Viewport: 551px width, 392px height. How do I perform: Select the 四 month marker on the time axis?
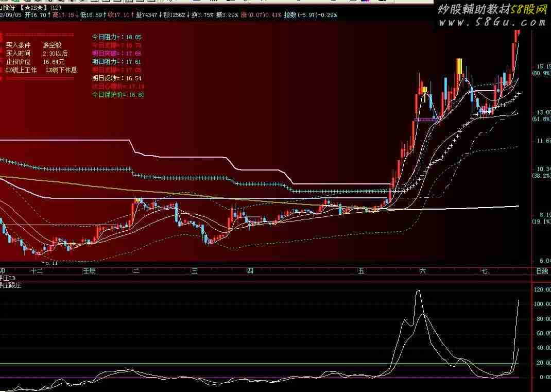(250, 271)
